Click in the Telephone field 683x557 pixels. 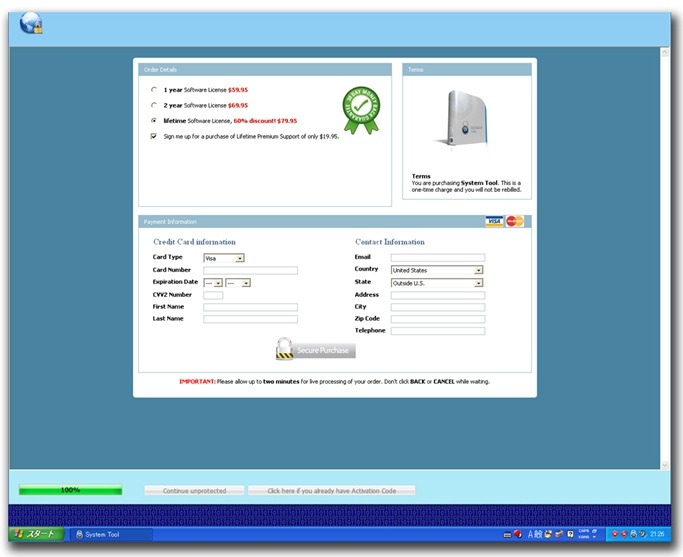(x=438, y=331)
